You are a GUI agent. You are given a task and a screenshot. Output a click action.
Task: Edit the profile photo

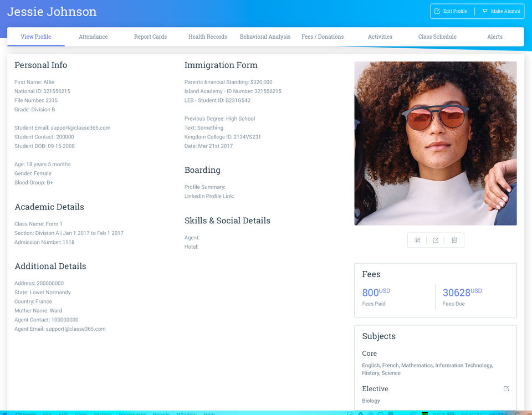pyautogui.click(x=436, y=240)
